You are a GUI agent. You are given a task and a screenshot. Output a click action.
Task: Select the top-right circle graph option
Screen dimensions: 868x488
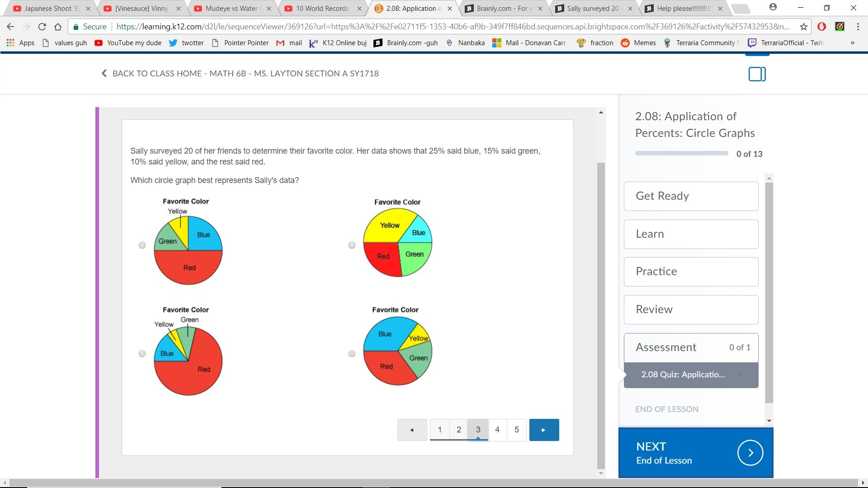[352, 245]
